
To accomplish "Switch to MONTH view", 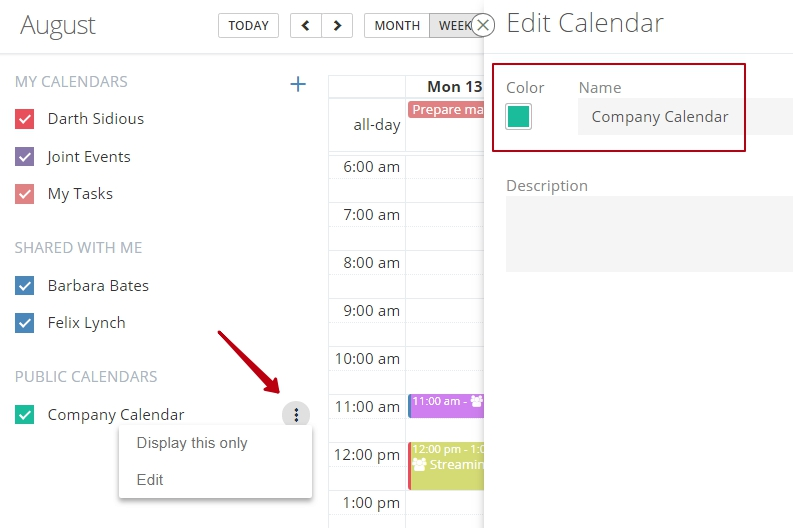I will (x=397, y=26).
